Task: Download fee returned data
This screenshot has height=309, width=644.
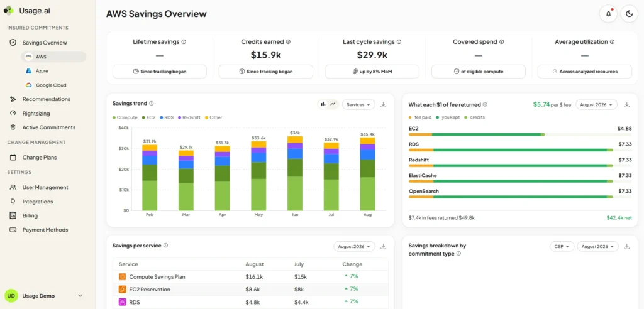Action: pos(627,105)
